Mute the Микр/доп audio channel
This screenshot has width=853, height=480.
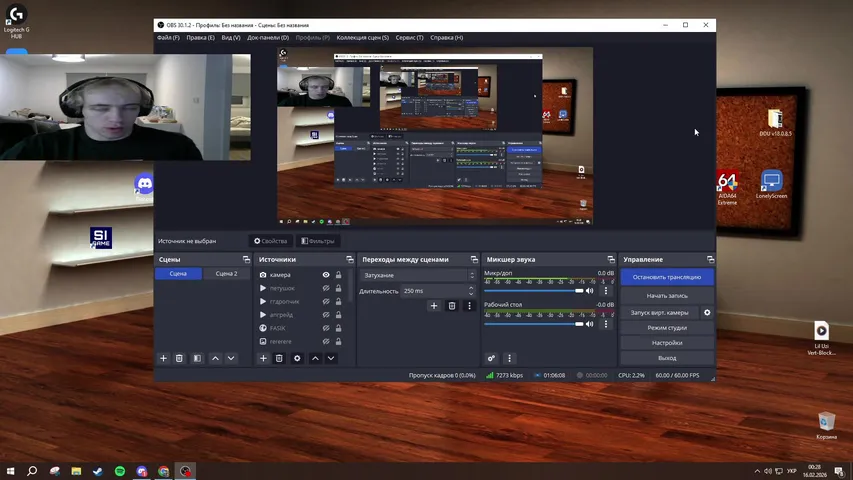point(590,291)
